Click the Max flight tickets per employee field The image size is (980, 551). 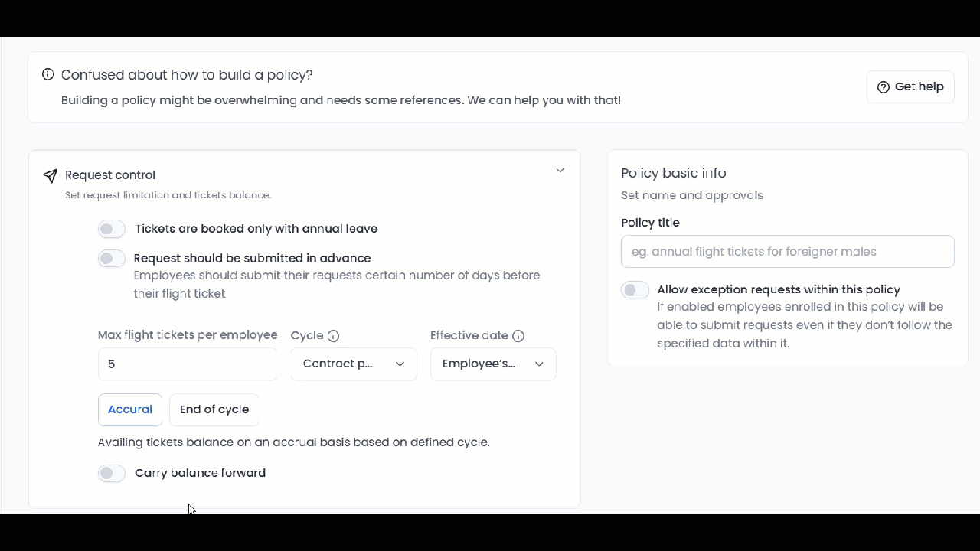[x=188, y=364]
